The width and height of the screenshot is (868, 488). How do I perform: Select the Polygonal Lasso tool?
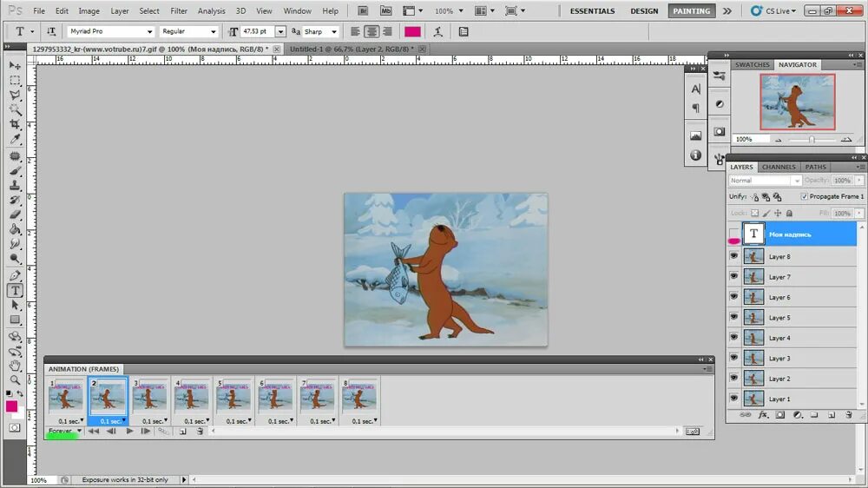[15, 95]
